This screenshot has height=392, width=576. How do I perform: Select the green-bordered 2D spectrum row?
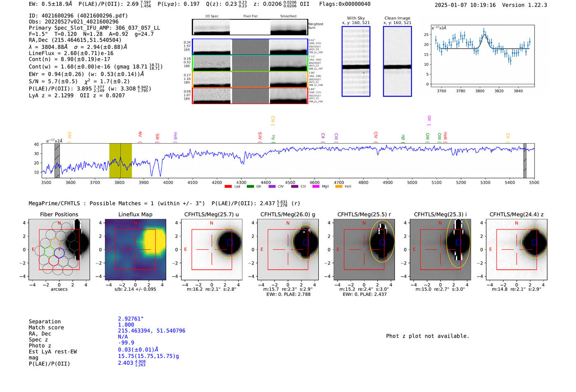point(250,63)
